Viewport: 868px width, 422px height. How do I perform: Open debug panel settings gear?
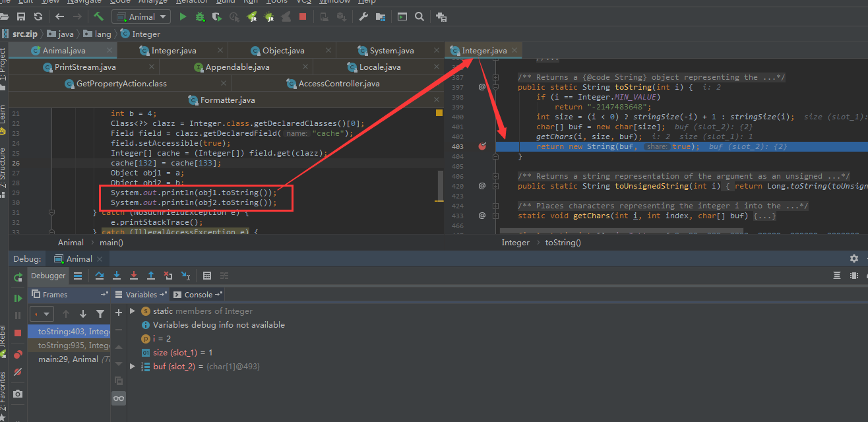pos(854,258)
